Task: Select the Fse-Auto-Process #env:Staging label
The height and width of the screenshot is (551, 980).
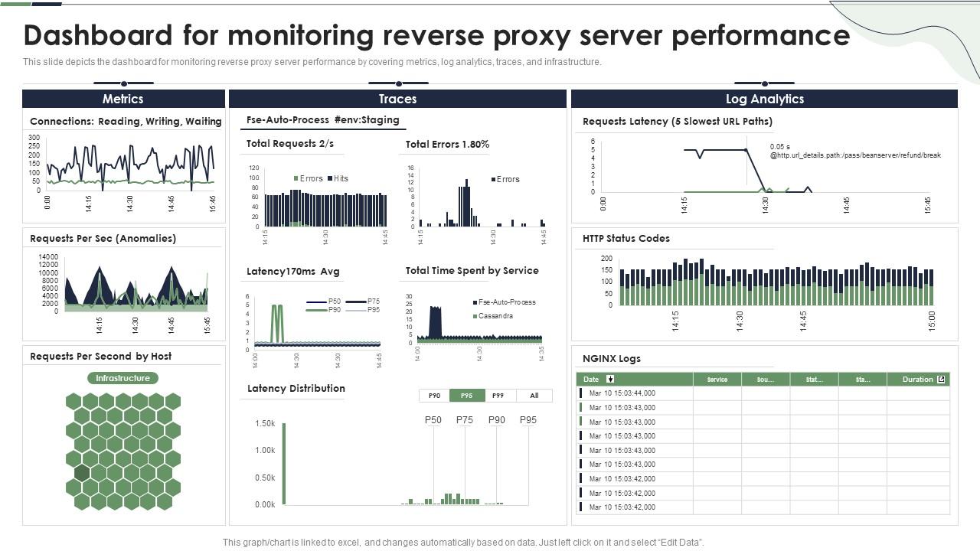Action: pyautogui.click(x=323, y=120)
